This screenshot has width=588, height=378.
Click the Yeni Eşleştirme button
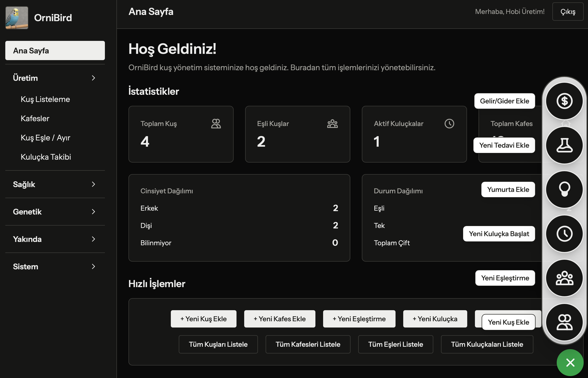click(505, 278)
